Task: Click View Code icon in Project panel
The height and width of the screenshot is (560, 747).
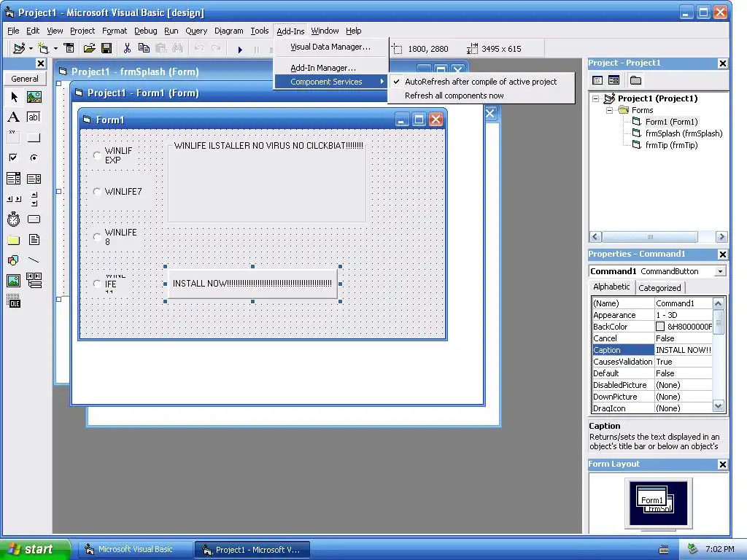Action: (x=597, y=80)
